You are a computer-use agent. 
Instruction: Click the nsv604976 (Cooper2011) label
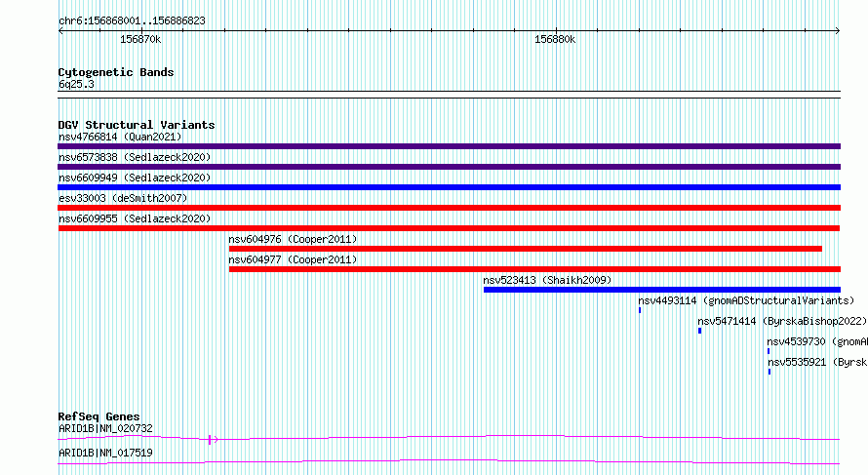tap(293, 239)
